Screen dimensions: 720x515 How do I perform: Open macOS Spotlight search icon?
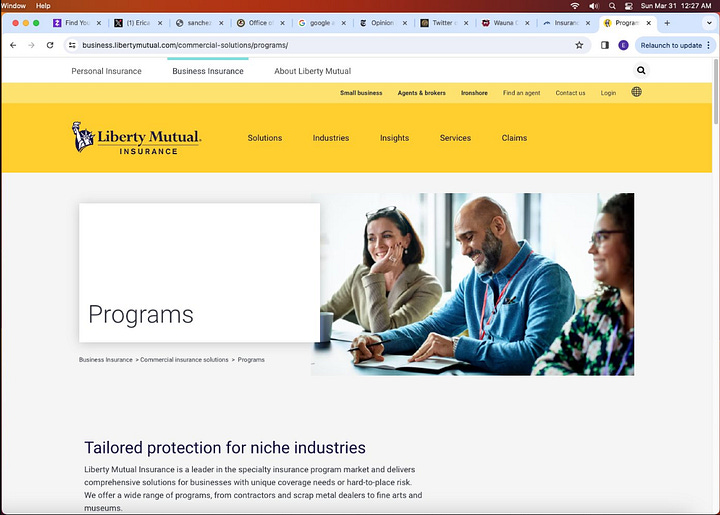pos(612,6)
